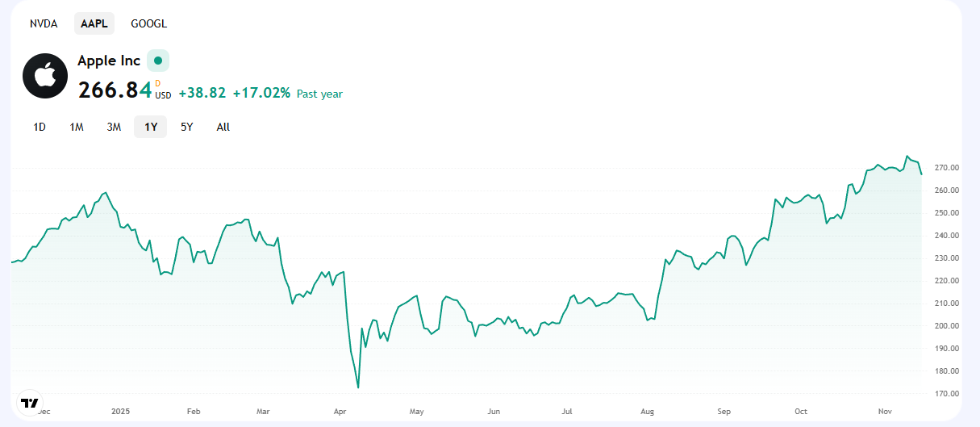Select the AAPL symbol tab
980x427 pixels.
(94, 23)
